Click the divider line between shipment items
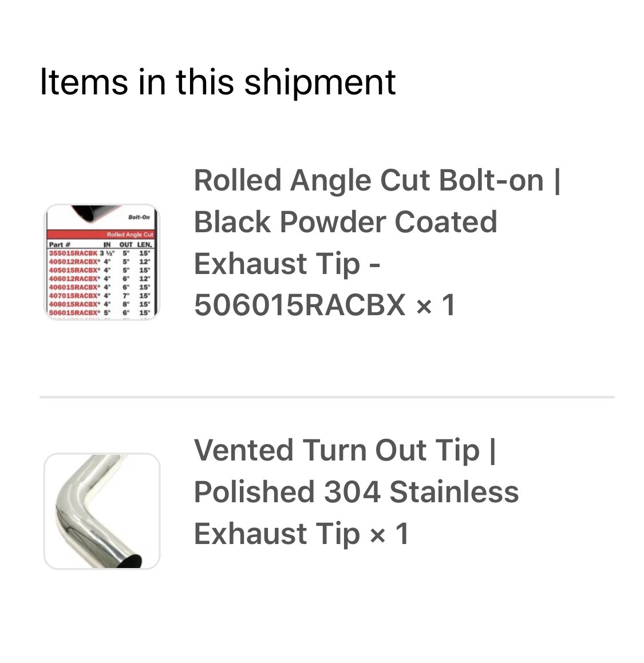This screenshot has width=644, height=663. pyautogui.click(x=327, y=397)
